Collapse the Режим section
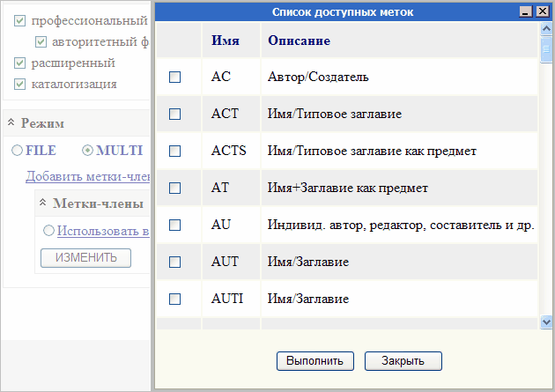Screen dimensions: 555x392 [11, 123]
